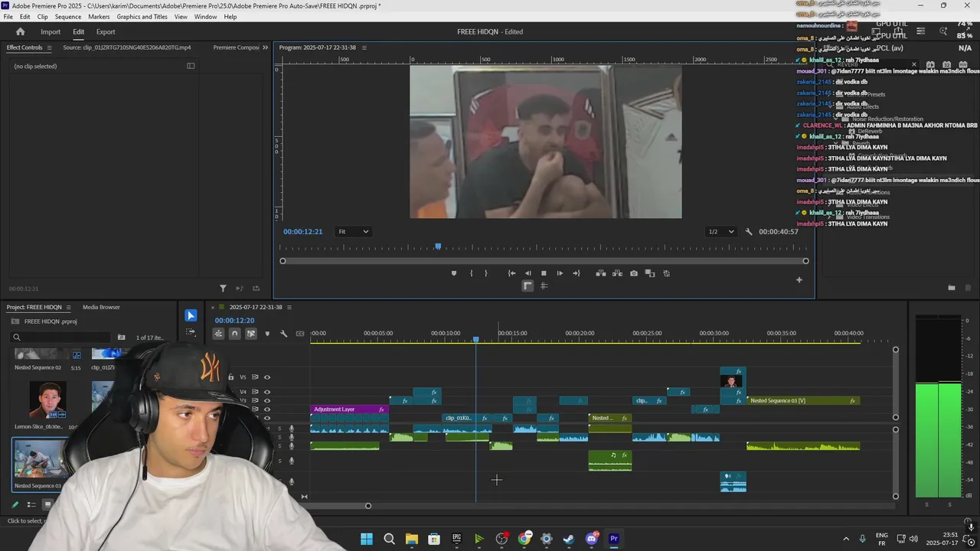Select Nested Sequence 03 [V] clip

pos(803,400)
